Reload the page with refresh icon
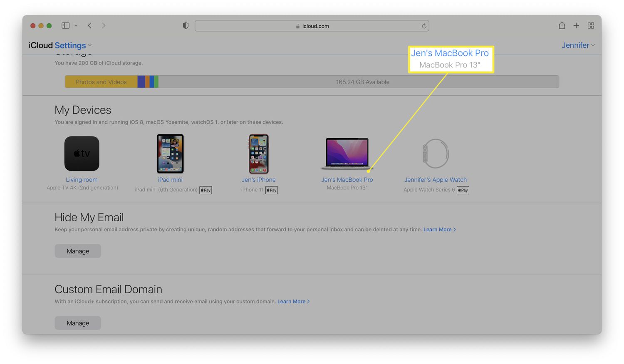This screenshot has width=624, height=364. tap(424, 26)
